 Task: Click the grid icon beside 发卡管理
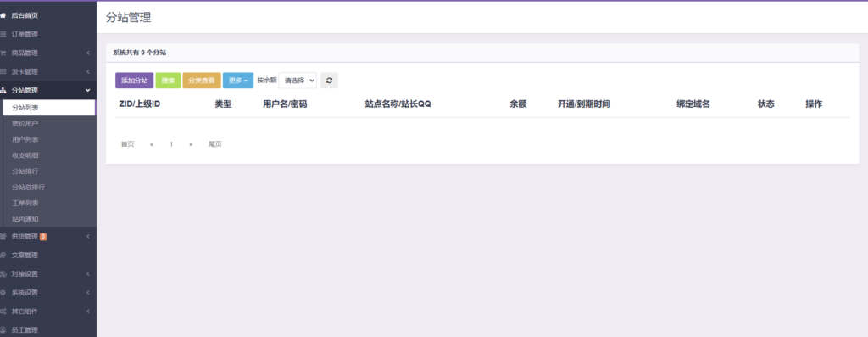click(x=3, y=72)
